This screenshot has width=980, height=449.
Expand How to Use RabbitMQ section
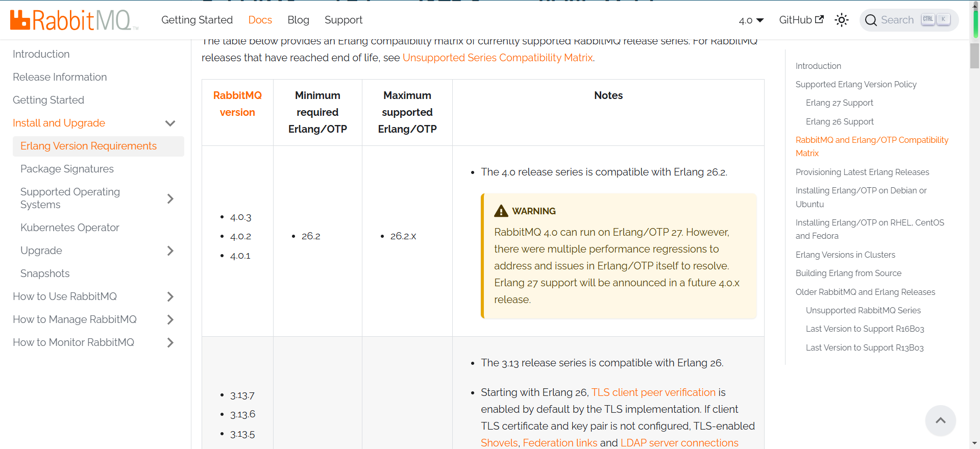point(170,296)
